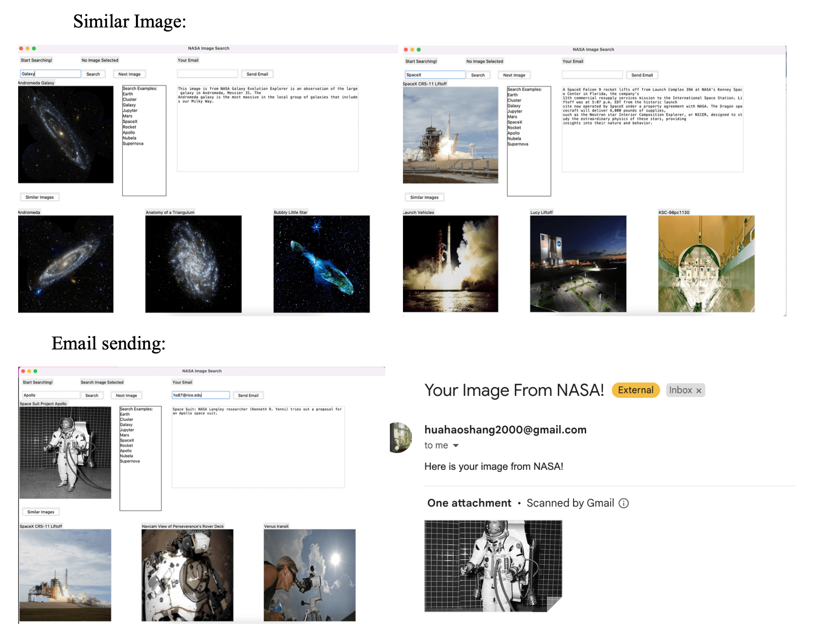This screenshot has width=838, height=644.
Task: Click the Galaxy Evolution Explorer description text box
Action: tap(268, 129)
